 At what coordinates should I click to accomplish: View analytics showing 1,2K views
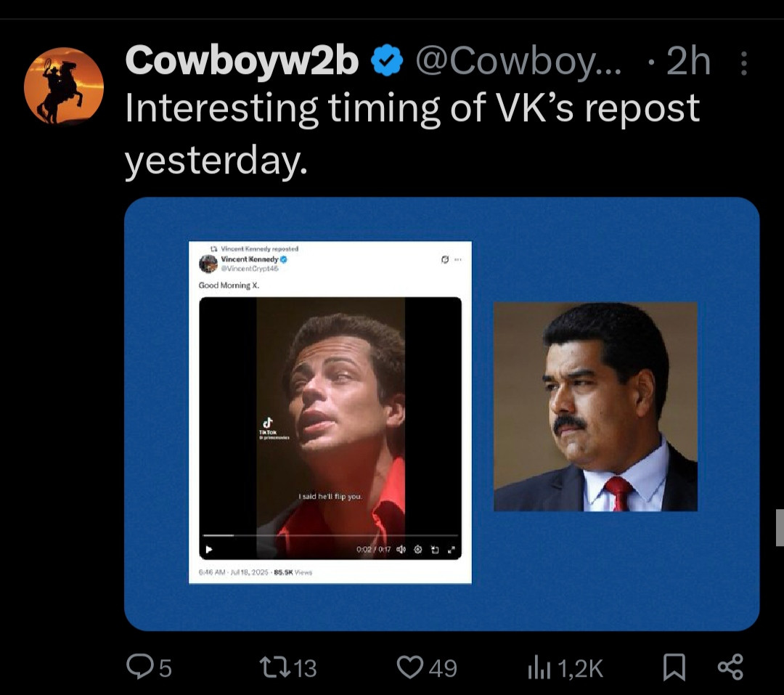[536, 667]
